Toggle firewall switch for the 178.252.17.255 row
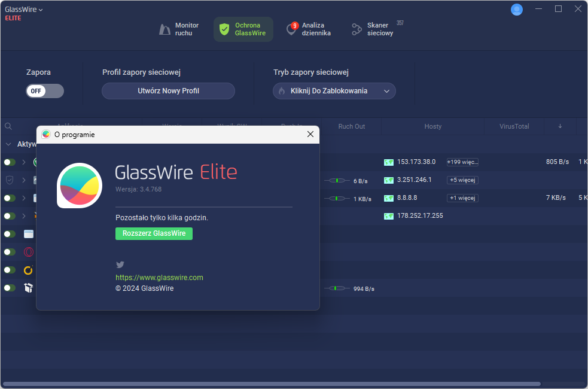The image size is (588, 389). (x=10, y=216)
